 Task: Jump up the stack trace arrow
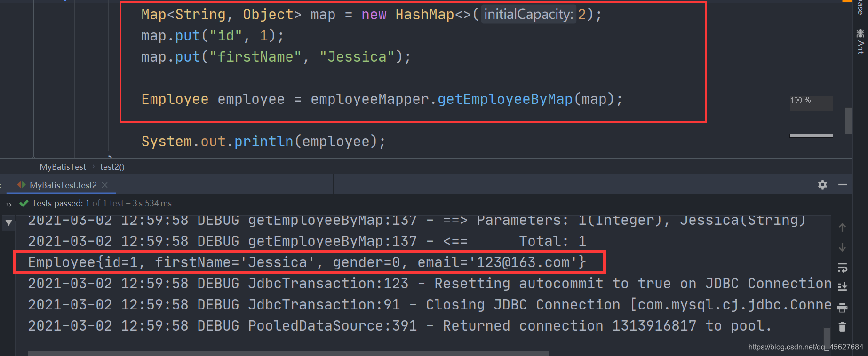click(x=842, y=228)
